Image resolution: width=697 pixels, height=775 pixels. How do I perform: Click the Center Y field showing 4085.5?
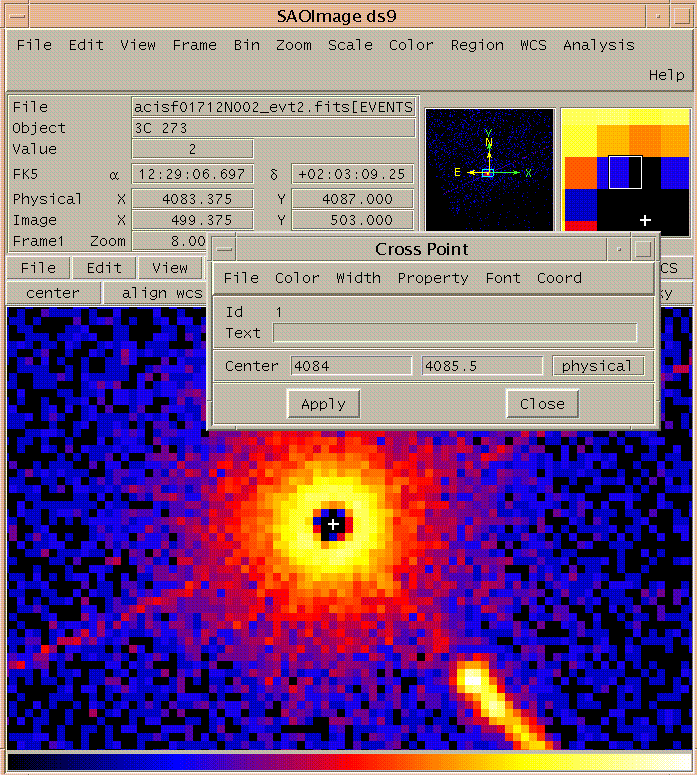pyautogui.click(x=482, y=366)
